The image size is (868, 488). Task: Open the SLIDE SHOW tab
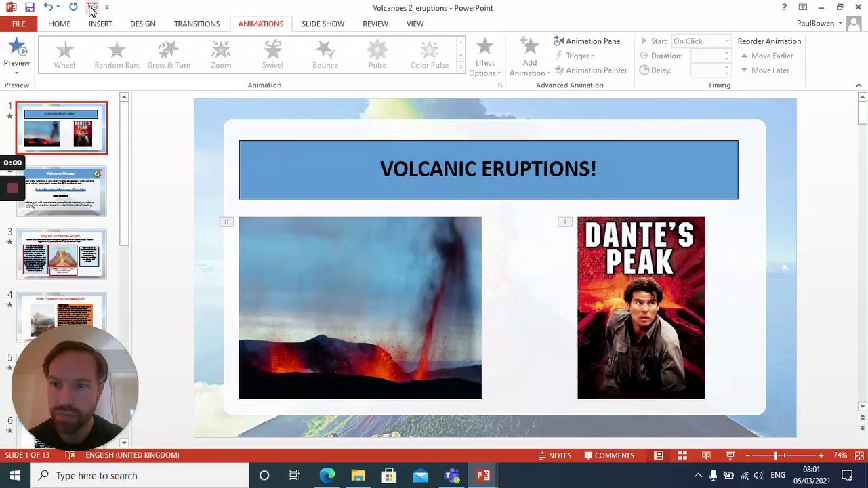pyautogui.click(x=323, y=24)
